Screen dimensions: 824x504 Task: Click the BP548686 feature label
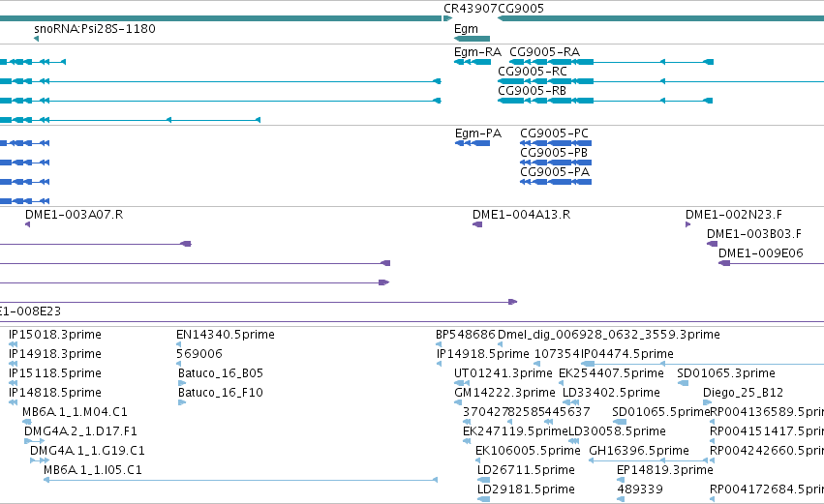click(466, 335)
